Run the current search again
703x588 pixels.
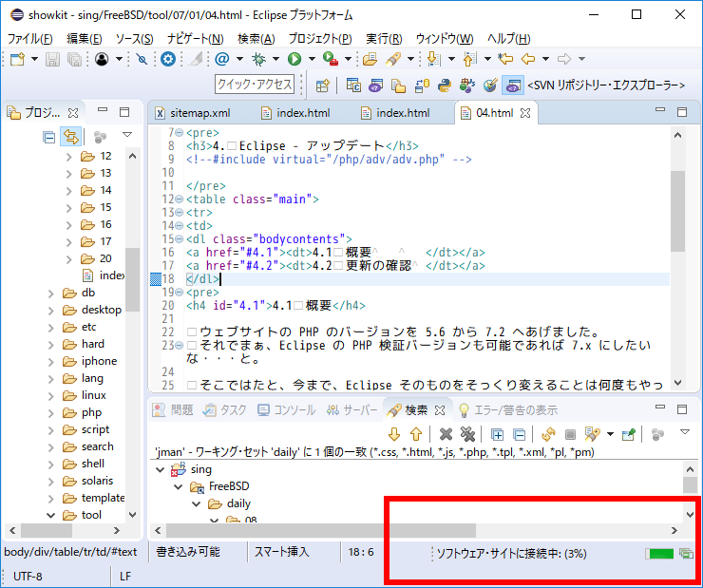548,434
